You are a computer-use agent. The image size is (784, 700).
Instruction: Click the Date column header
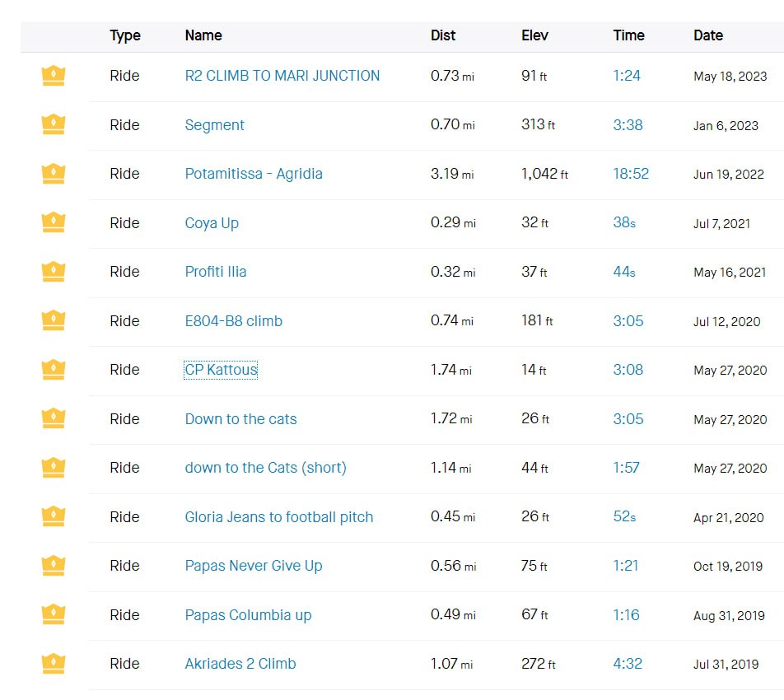point(707,35)
